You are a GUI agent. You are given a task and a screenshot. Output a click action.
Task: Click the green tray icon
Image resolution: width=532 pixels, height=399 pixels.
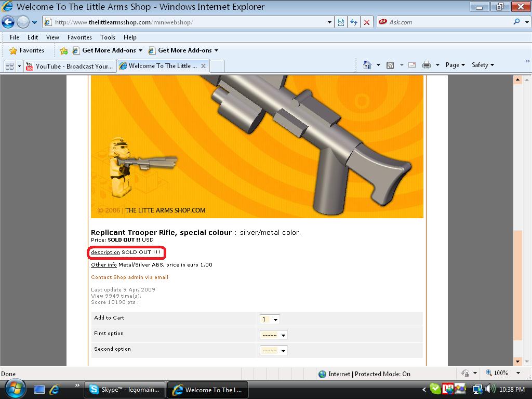click(435, 389)
